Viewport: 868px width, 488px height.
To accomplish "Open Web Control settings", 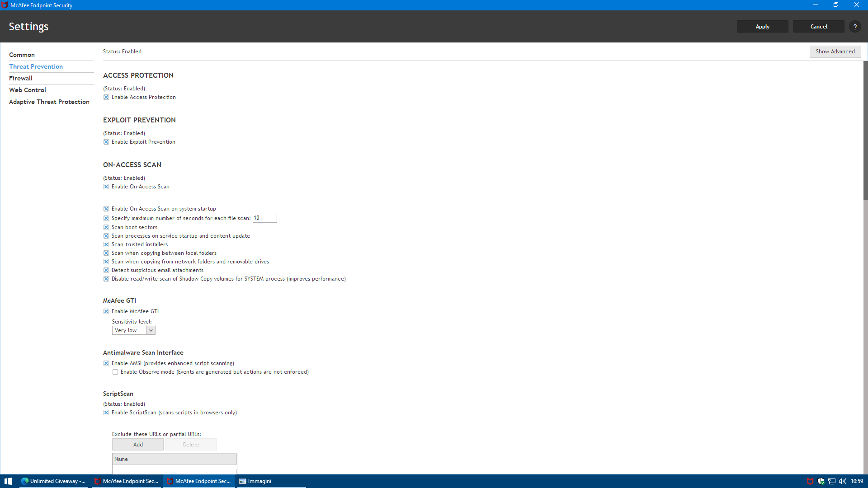I will click(x=28, y=90).
